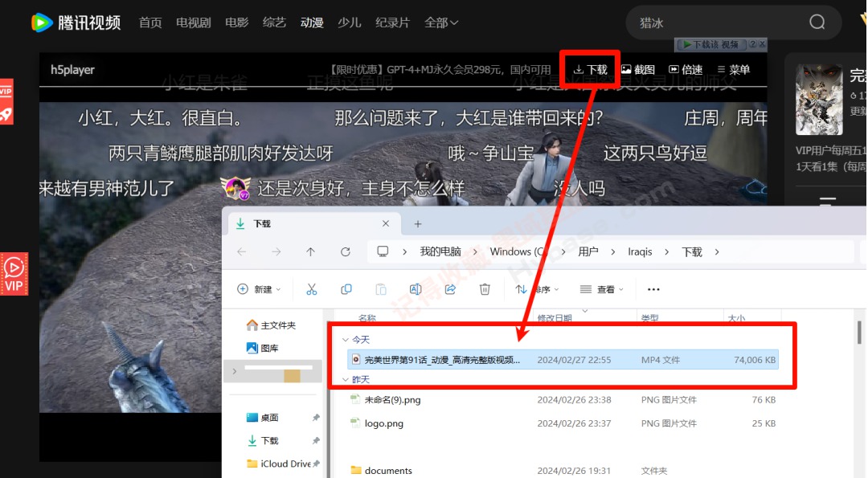
Task: Go back in File Explorer
Action: 242,251
